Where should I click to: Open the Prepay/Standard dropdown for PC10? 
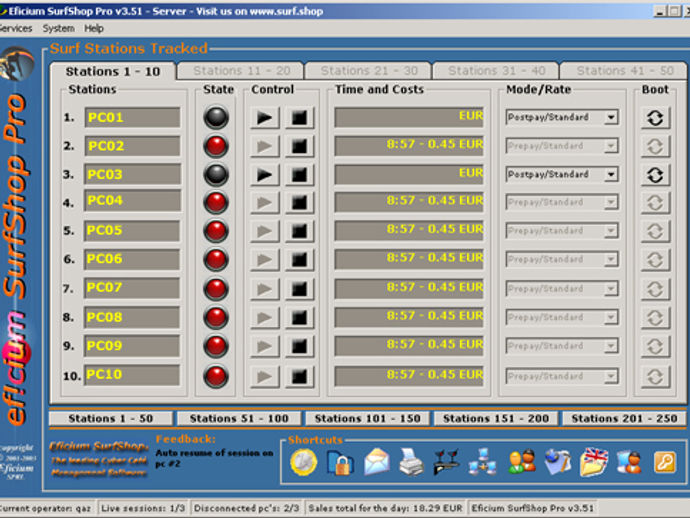[562, 376]
